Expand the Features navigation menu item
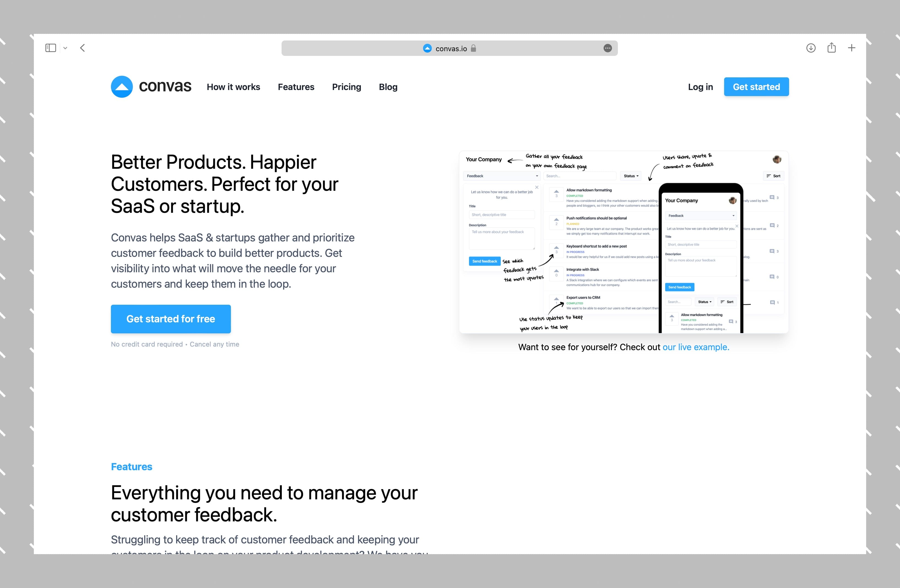 point(296,86)
